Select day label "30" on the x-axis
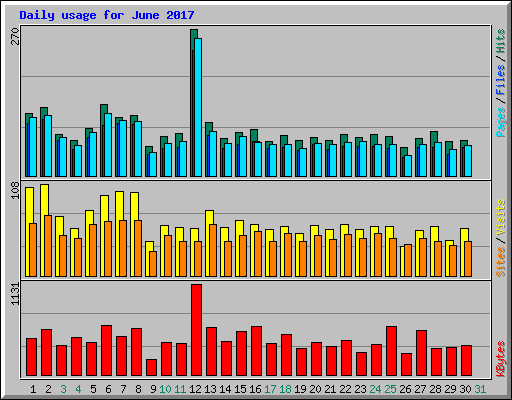The width and height of the screenshot is (512, 400). click(x=465, y=389)
